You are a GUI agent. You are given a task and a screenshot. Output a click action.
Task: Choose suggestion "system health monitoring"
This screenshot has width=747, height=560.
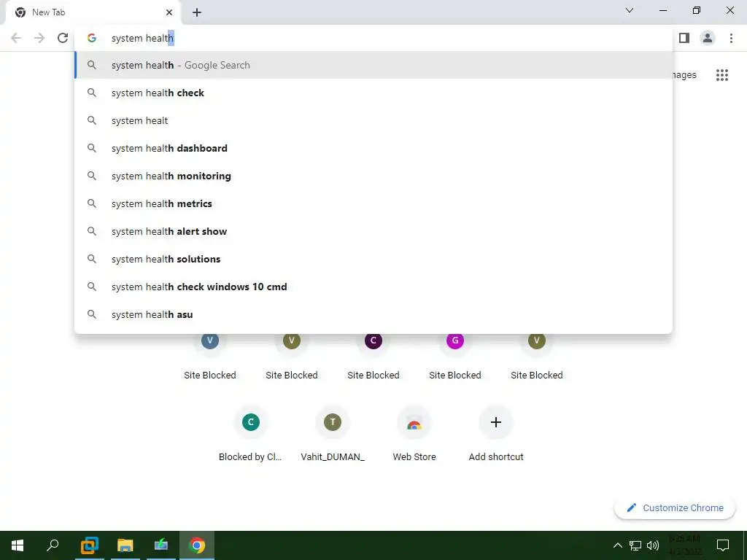pos(373,176)
